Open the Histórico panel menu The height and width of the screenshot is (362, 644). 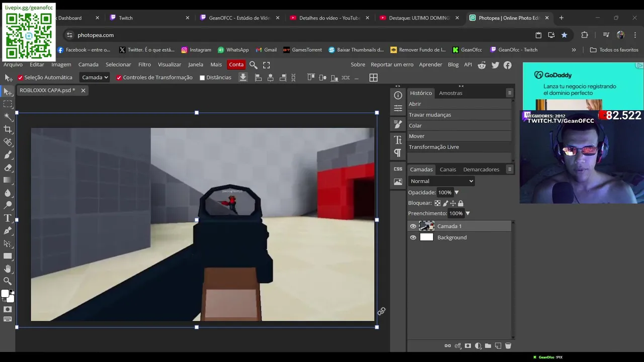point(509,93)
